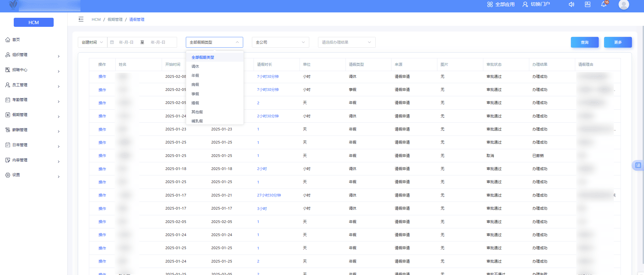
Task: Open the 请选择办理结果 dropdown
Action: tap(346, 42)
